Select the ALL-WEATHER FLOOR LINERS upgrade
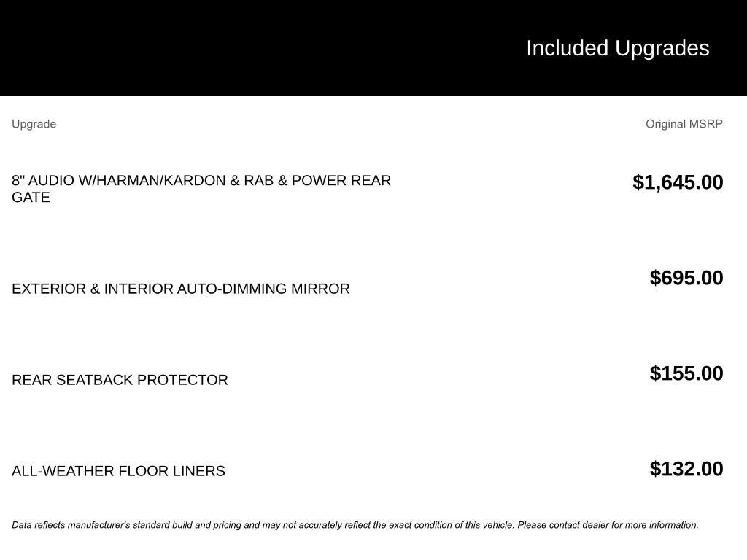This screenshot has height=560, width=747. click(x=118, y=471)
